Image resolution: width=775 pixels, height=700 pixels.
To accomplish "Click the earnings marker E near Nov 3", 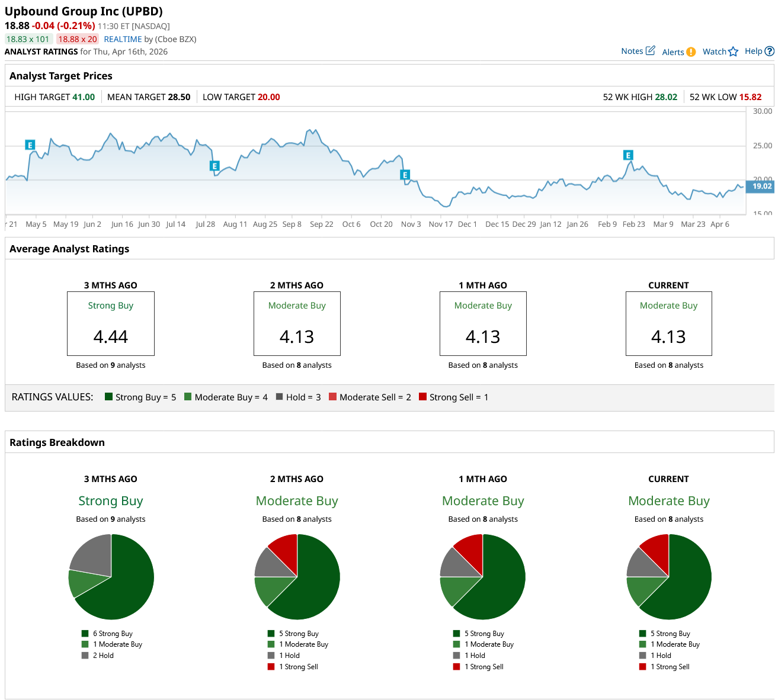I will 405,175.
